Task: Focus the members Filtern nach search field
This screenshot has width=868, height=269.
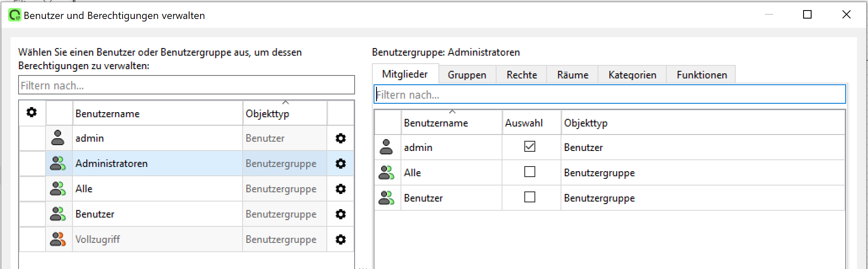Action: point(610,94)
